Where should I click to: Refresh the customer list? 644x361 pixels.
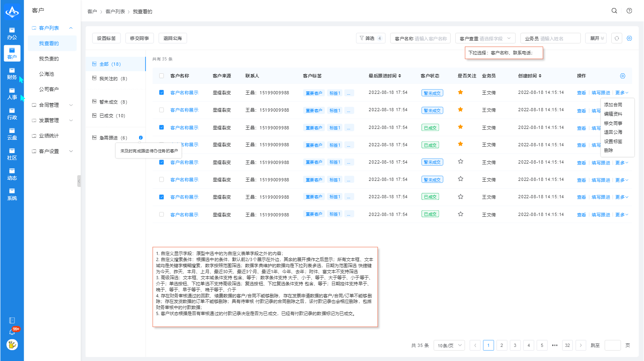tap(617, 38)
